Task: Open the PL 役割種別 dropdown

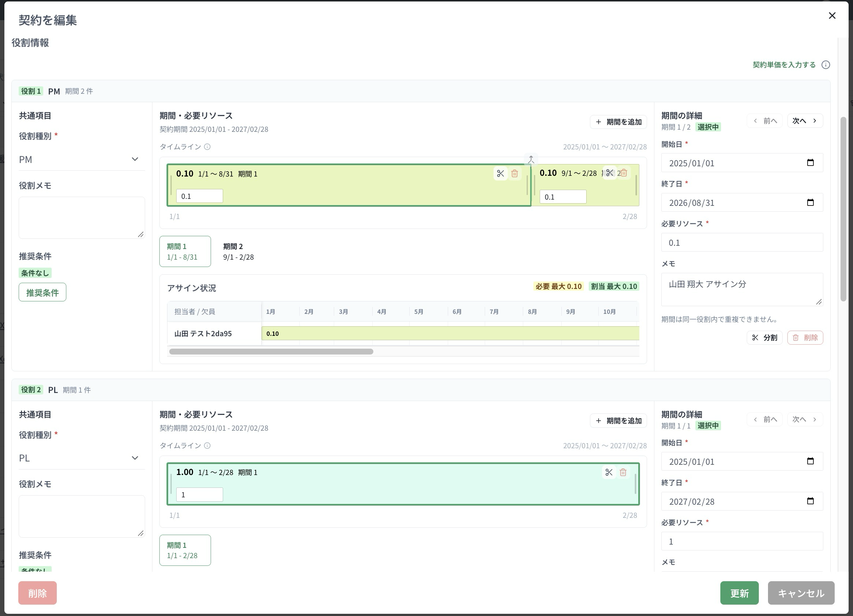Action: point(82,459)
